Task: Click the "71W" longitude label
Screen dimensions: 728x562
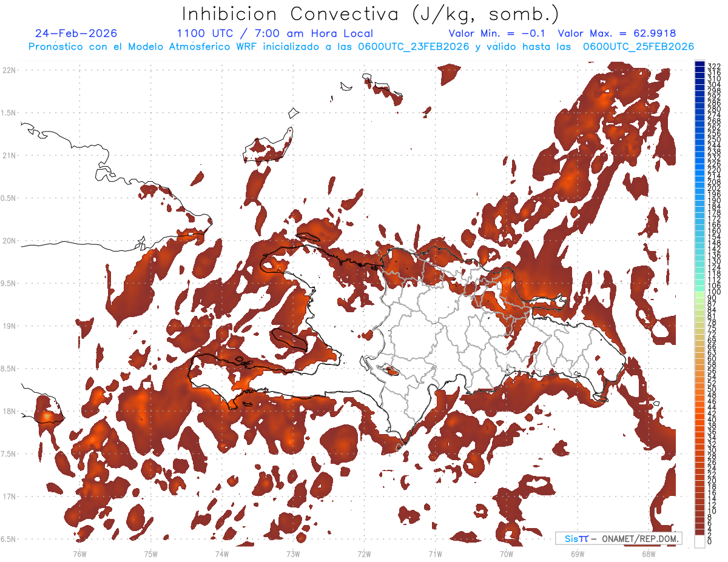Action: [x=435, y=554]
